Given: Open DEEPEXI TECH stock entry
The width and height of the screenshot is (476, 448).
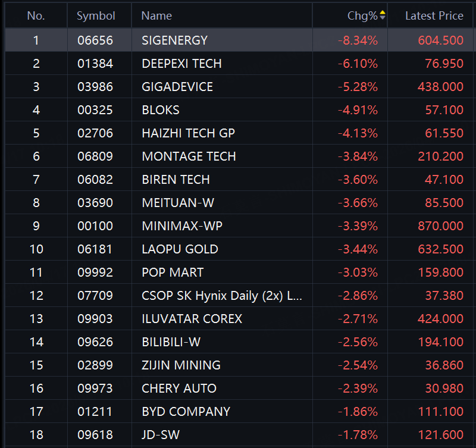Looking at the screenshot, I should [181, 64].
